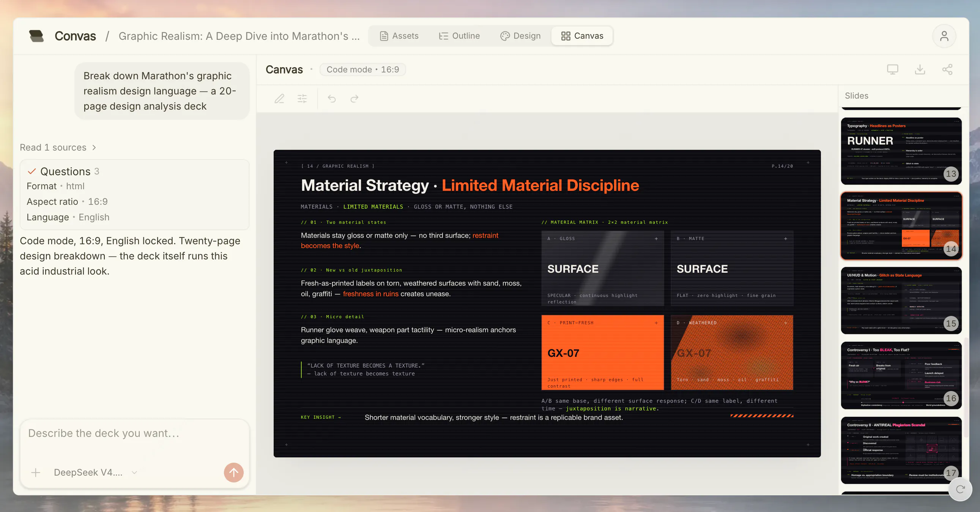Click the '// 03 · Micro detail' label
Viewport: 980px width, 512px height.
(x=332, y=317)
